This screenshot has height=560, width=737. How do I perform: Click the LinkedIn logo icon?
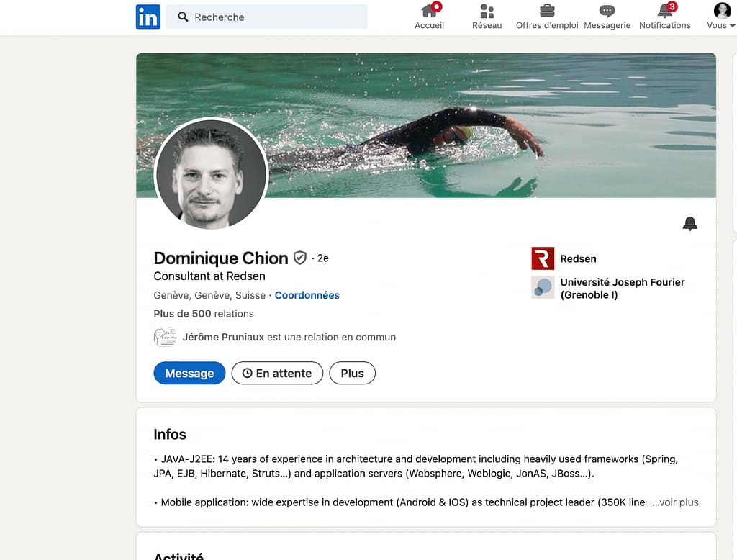(x=148, y=17)
